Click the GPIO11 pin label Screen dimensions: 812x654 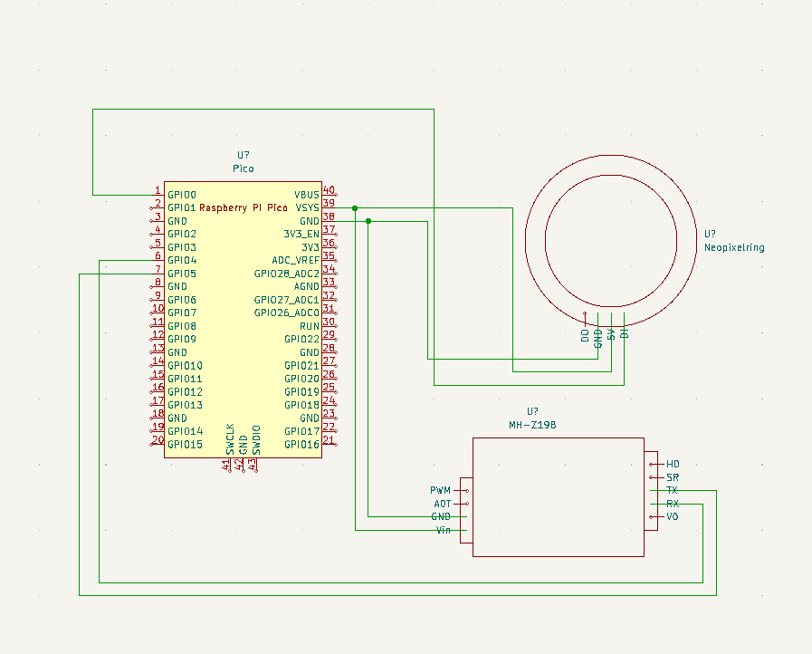point(185,379)
